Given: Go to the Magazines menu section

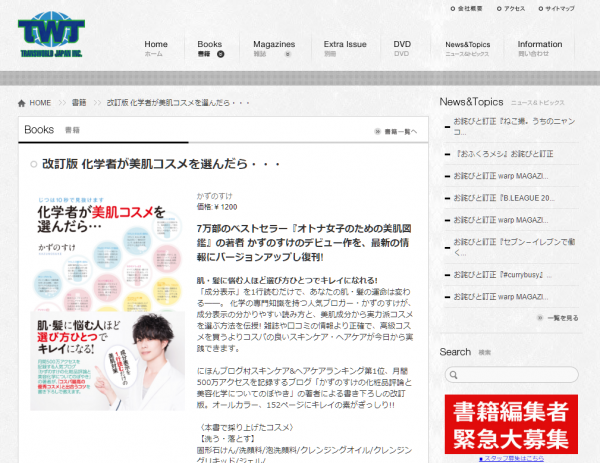Looking at the screenshot, I should click(x=273, y=49).
